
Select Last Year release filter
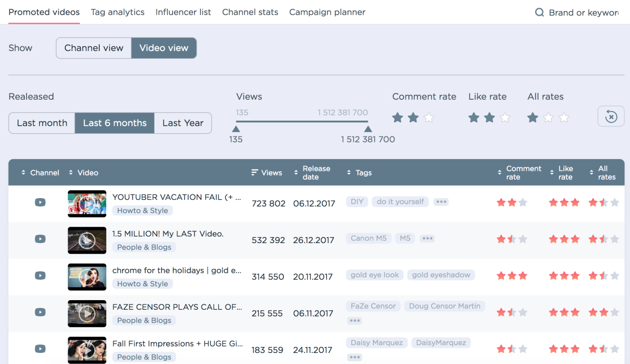[x=183, y=123]
